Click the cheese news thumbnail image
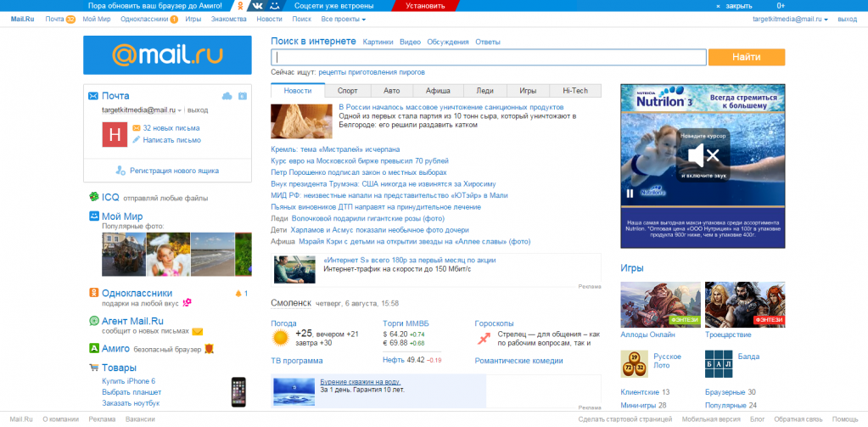 tap(301, 121)
